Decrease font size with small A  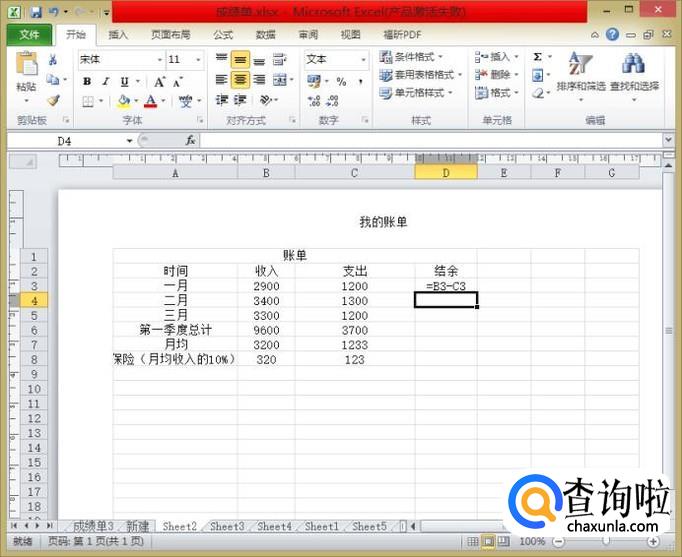click(x=177, y=81)
